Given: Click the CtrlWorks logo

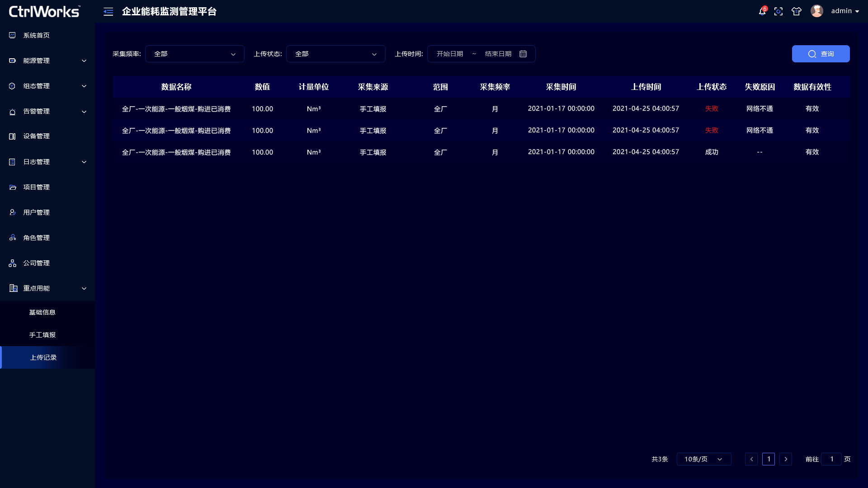Looking at the screenshot, I should click(x=44, y=11).
